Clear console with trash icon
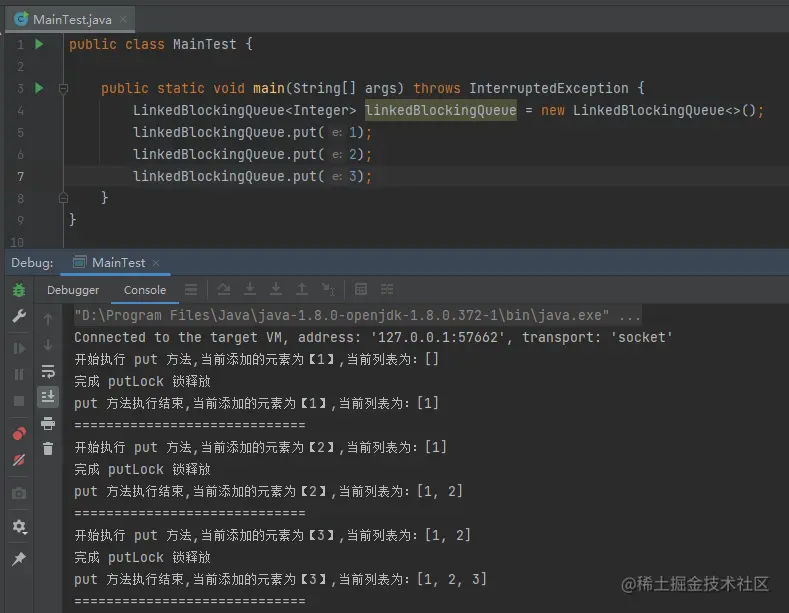This screenshot has width=789, height=613. 48,448
